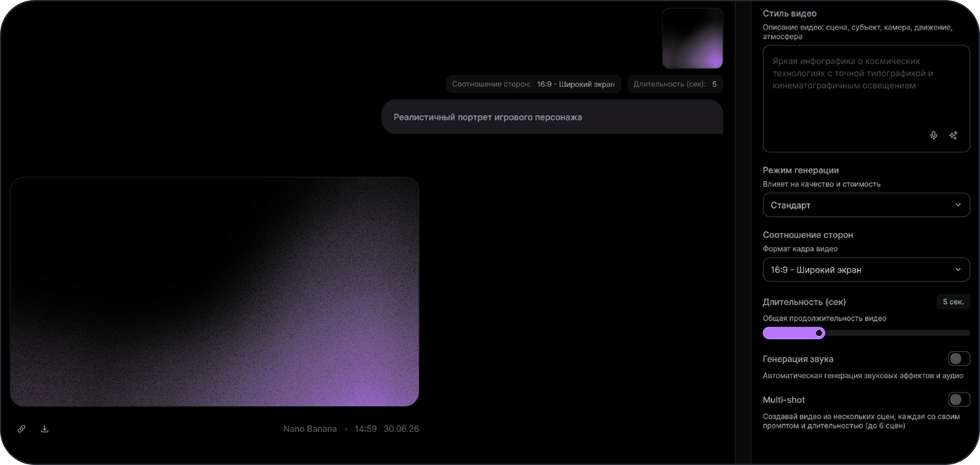
Task: Click the sparkle prompt enhance icon
Action: pos(953,136)
